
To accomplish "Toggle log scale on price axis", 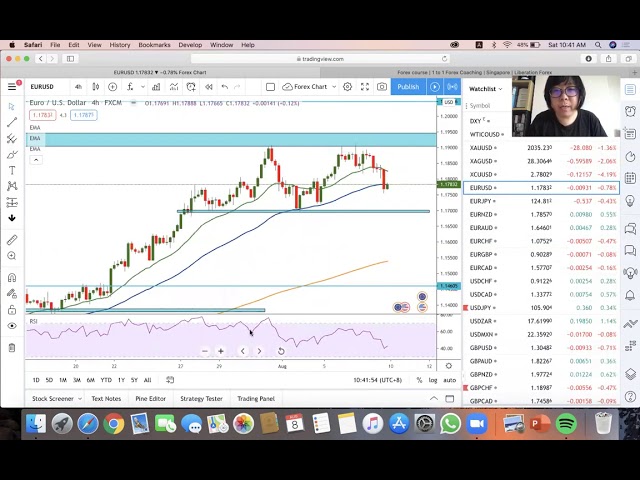I will (433, 380).
